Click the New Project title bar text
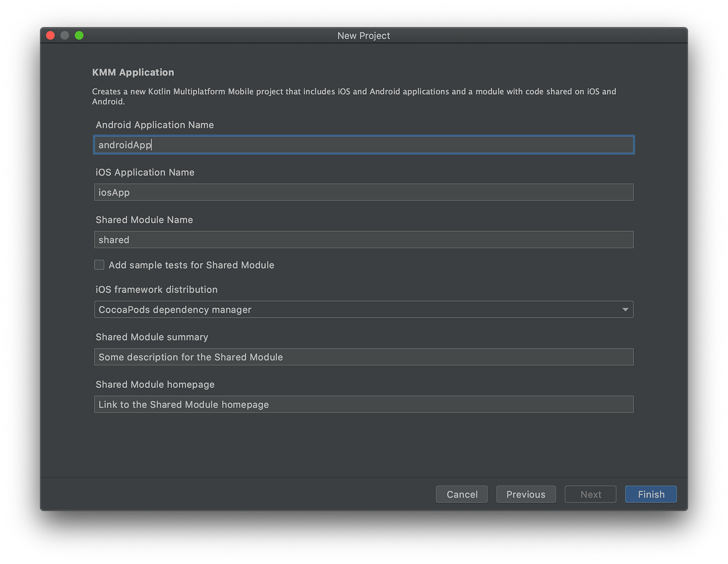 pyautogui.click(x=363, y=35)
